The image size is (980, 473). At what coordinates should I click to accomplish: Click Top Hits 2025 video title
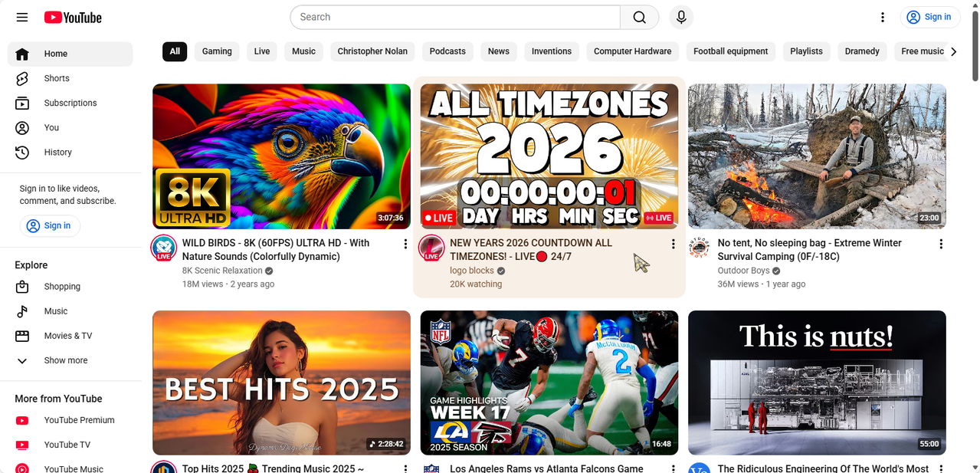[x=274, y=468]
